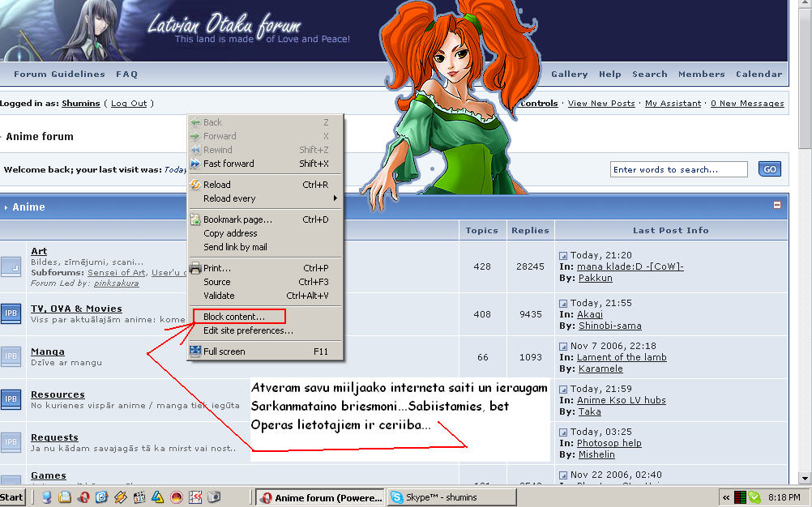Viewport: 812px width, 507px height.
Task: Open Media Player Classic quick launch icon
Action: pos(139,498)
